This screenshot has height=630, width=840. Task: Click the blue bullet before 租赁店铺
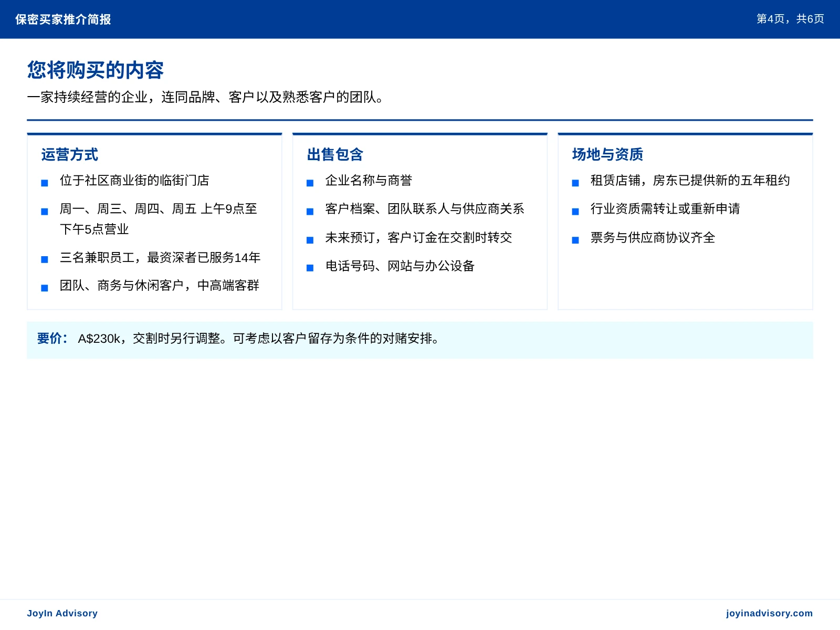pos(575,183)
